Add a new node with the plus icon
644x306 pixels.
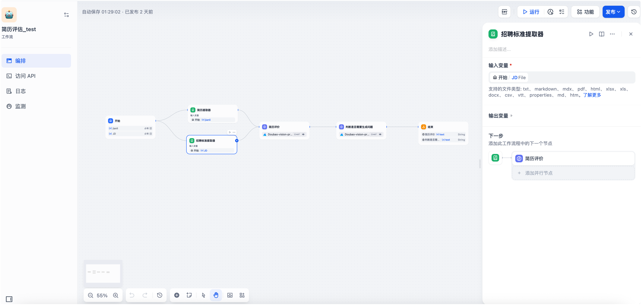(x=177, y=295)
